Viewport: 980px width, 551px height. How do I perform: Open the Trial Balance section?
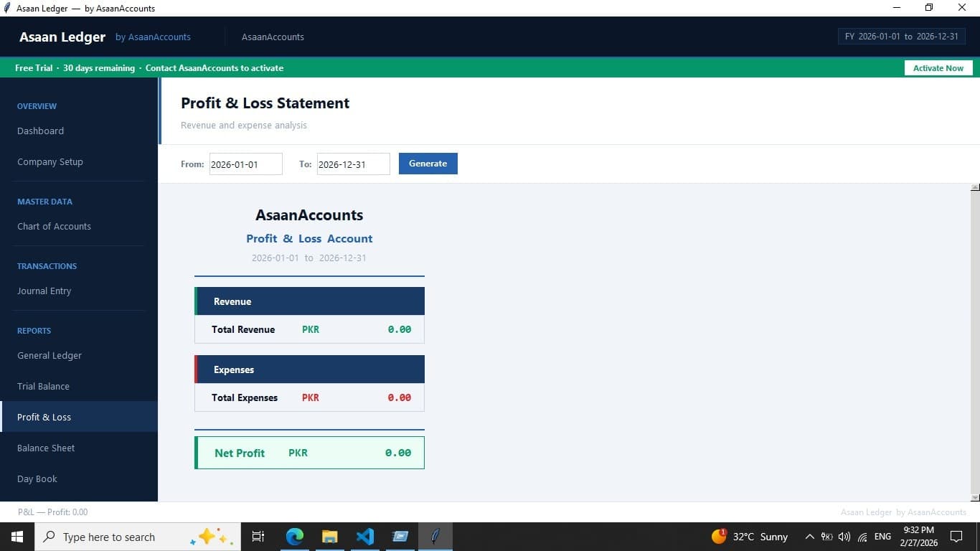coord(43,386)
